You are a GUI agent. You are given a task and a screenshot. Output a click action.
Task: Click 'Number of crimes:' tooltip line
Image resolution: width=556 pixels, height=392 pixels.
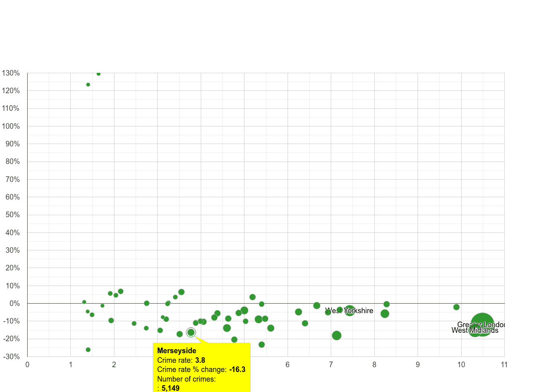(x=186, y=379)
